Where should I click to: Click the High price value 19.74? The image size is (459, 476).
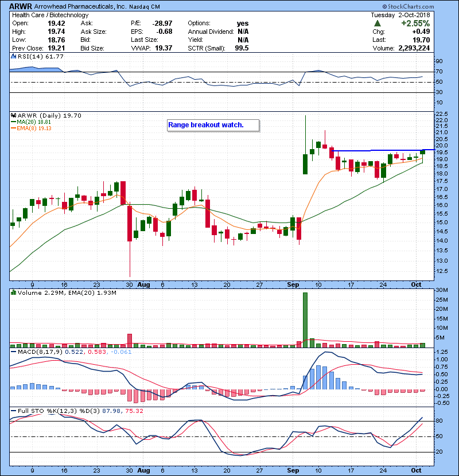pos(56,32)
